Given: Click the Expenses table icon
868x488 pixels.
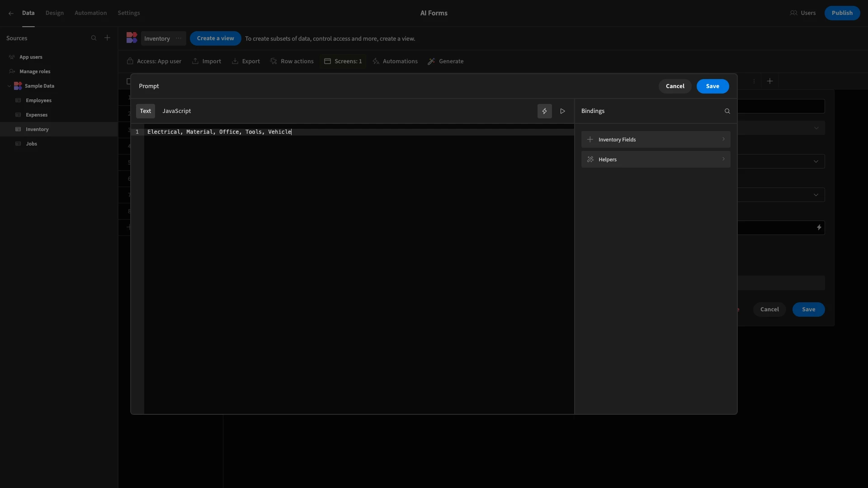Looking at the screenshot, I should click(18, 115).
